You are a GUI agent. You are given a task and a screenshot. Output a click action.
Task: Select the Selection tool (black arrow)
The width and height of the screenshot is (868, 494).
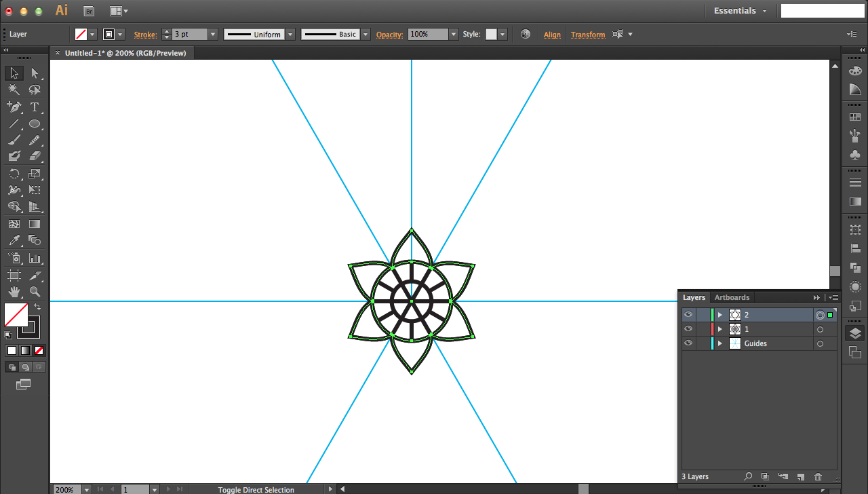(x=14, y=73)
